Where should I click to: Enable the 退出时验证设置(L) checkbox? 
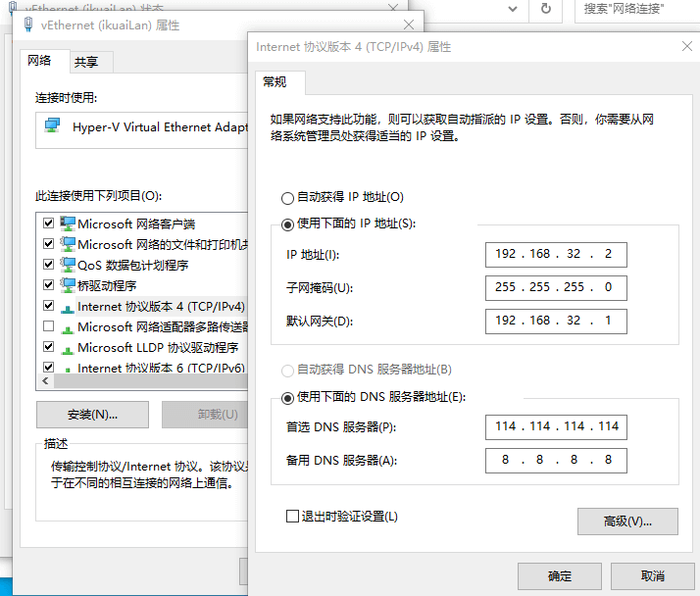292,516
